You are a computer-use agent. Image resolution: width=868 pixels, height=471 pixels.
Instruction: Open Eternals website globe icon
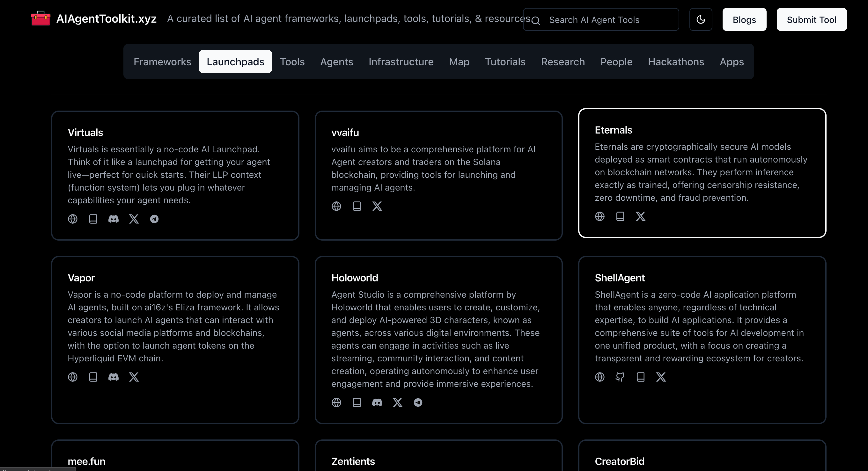click(600, 216)
